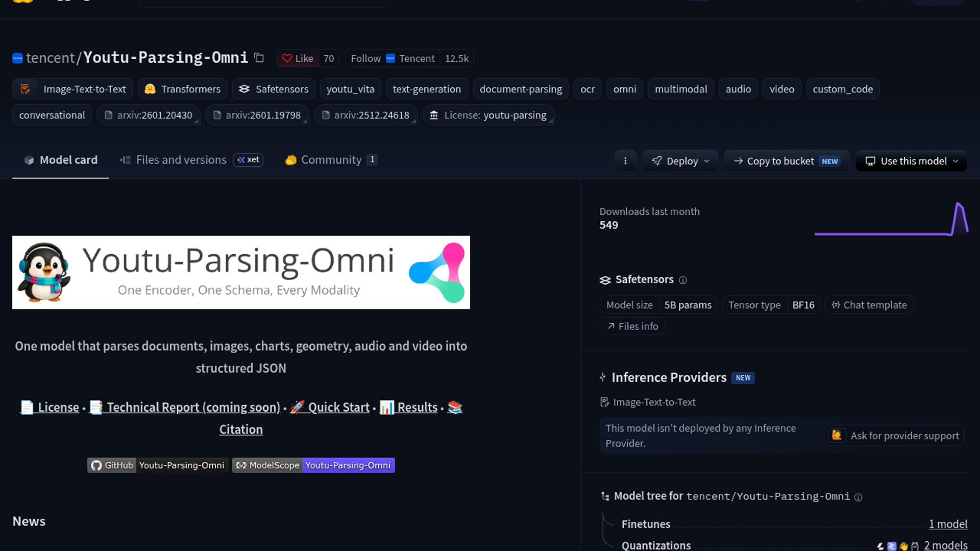This screenshot has width=980, height=551.
Task: Click the Safetensors info icon
Action: pyautogui.click(x=683, y=280)
